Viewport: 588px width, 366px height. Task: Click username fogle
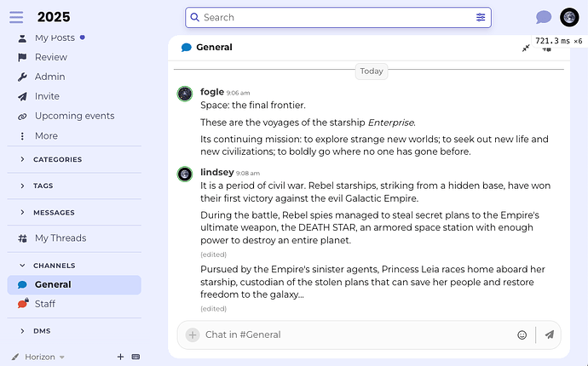click(212, 92)
